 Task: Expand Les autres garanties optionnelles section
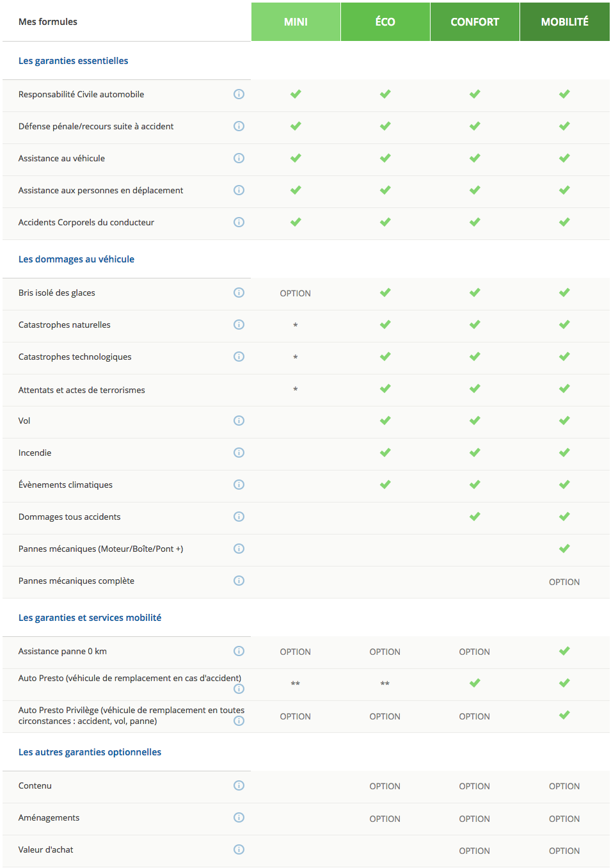(x=90, y=752)
